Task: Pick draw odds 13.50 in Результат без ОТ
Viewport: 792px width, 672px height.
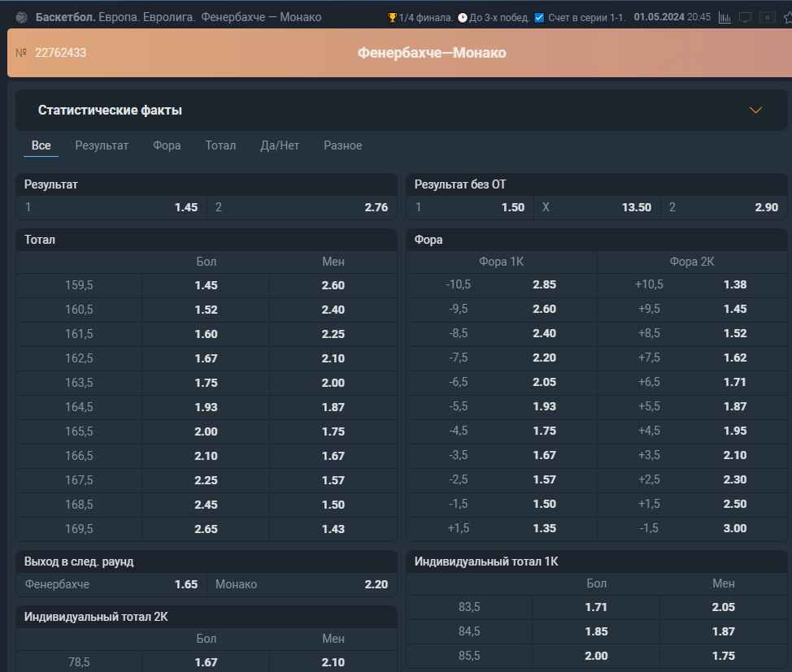Action: tap(597, 207)
